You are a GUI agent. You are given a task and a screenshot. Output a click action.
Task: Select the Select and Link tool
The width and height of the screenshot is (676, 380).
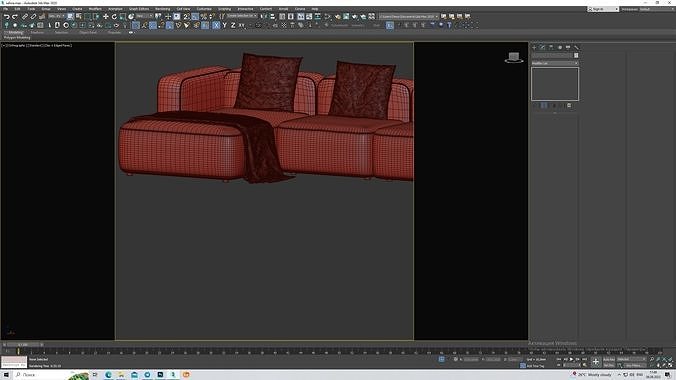[x=25, y=16]
